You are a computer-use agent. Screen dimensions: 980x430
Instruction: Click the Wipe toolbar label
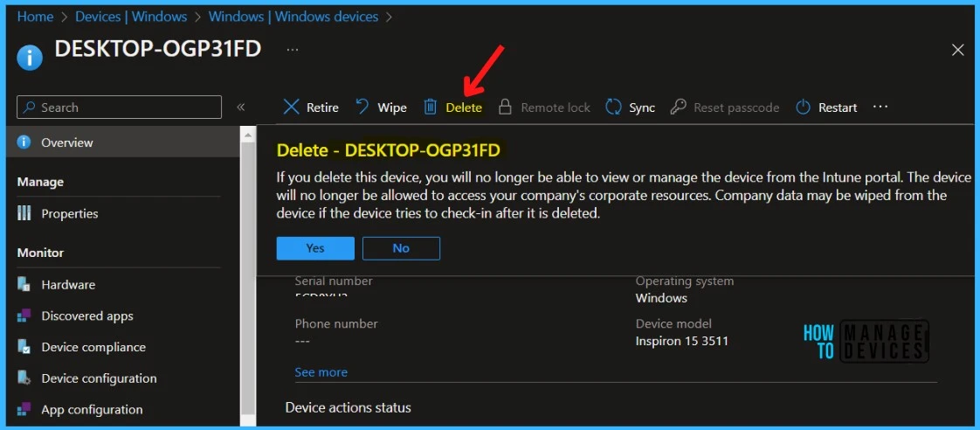pos(392,107)
